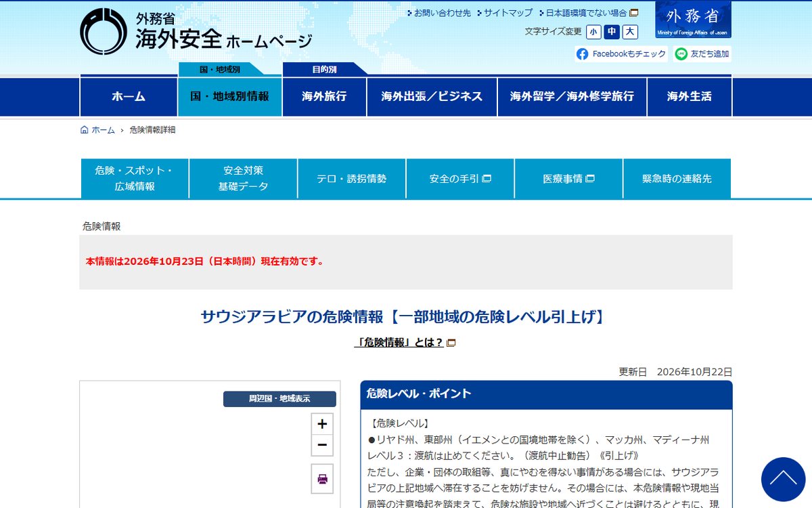Open 海外留学／海外修学旅行 navigation item

coord(572,97)
